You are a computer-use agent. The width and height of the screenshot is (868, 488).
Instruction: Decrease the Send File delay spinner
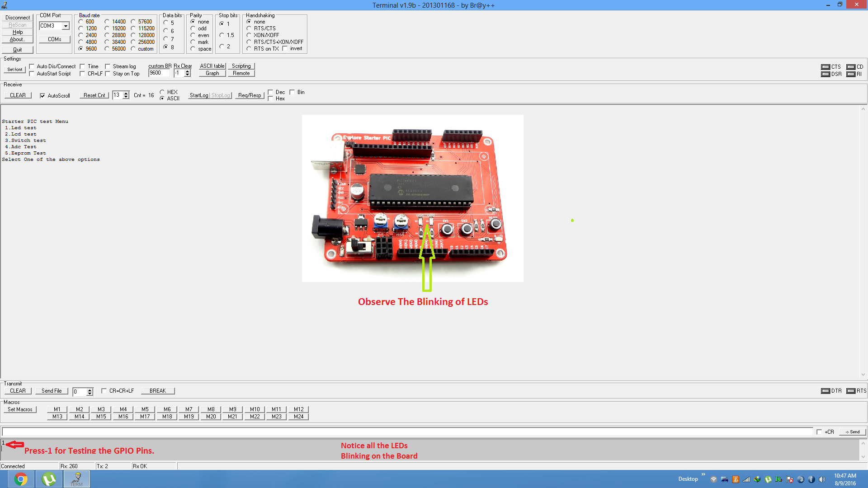point(90,394)
